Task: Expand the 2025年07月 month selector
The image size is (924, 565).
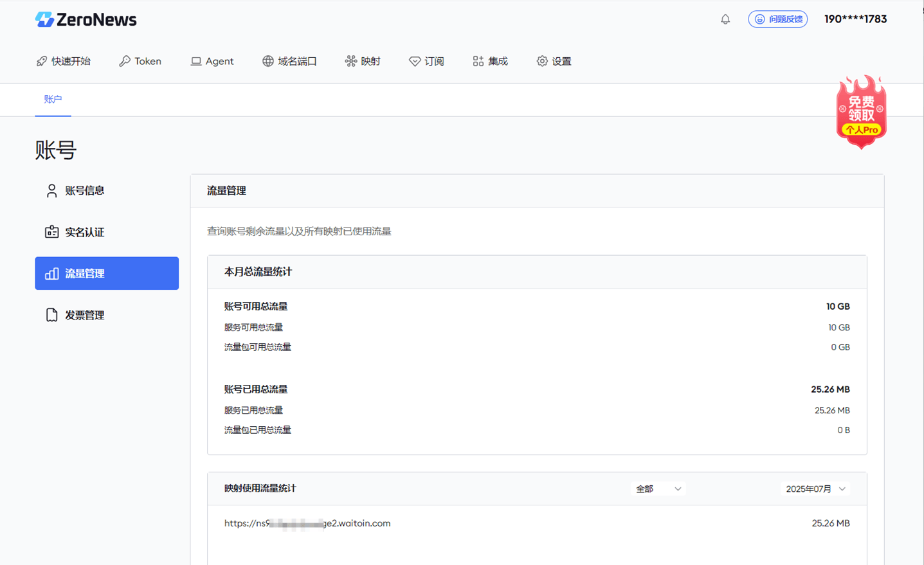Action: (x=815, y=489)
